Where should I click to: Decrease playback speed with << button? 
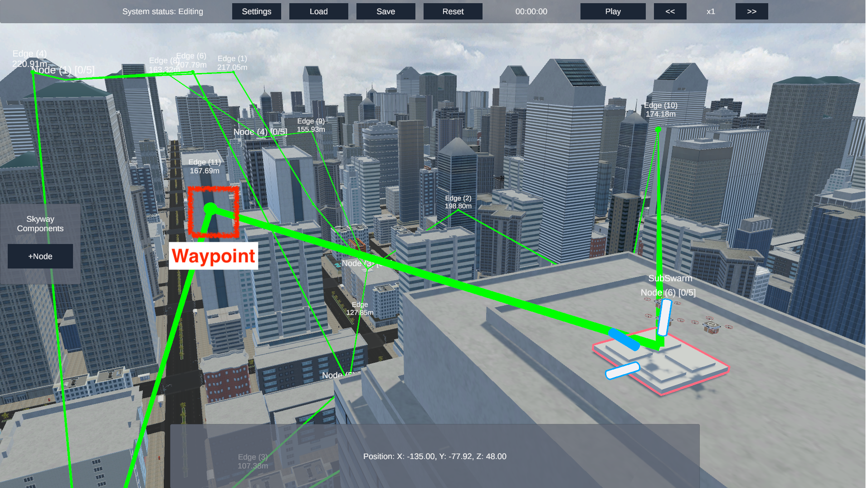(670, 11)
